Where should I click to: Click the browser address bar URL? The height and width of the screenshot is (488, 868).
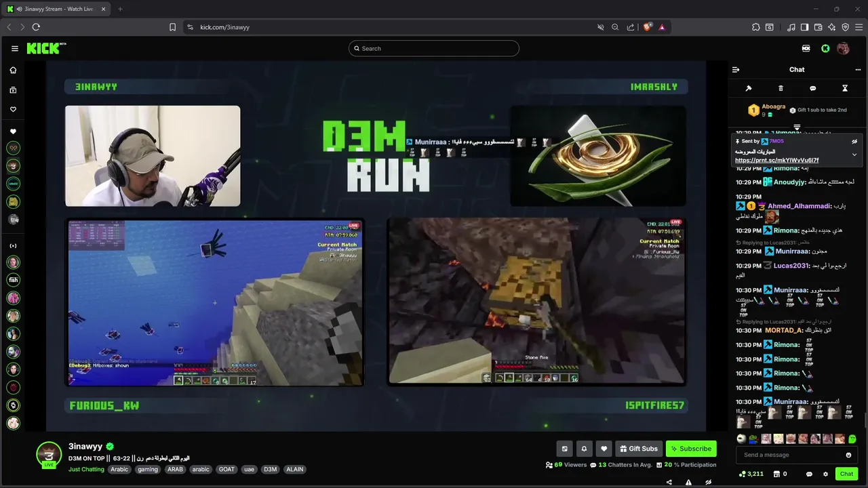224,27
